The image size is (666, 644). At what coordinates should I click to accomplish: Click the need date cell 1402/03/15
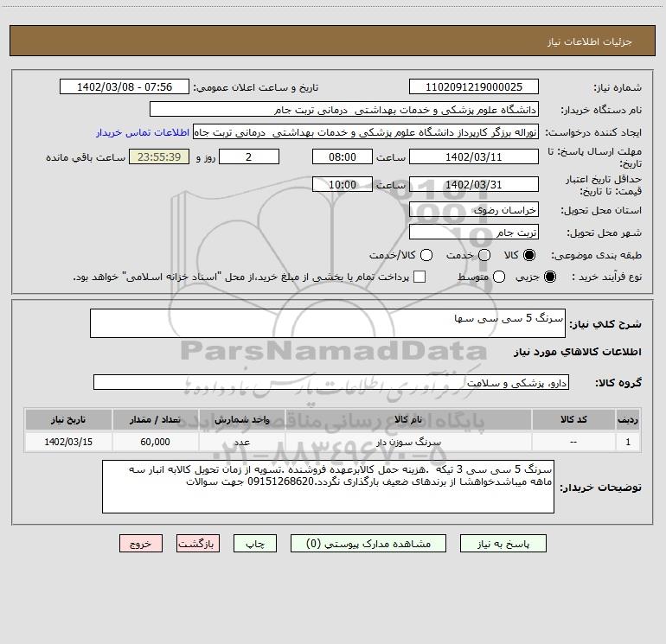[68, 442]
